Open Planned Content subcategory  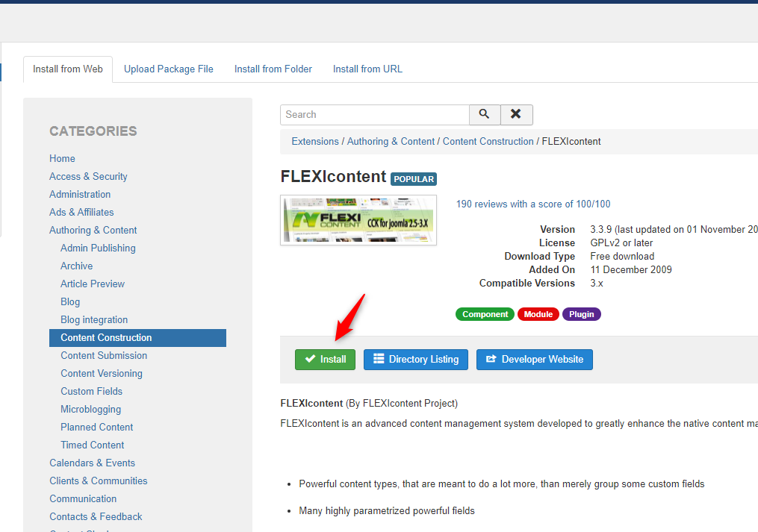[x=96, y=427]
